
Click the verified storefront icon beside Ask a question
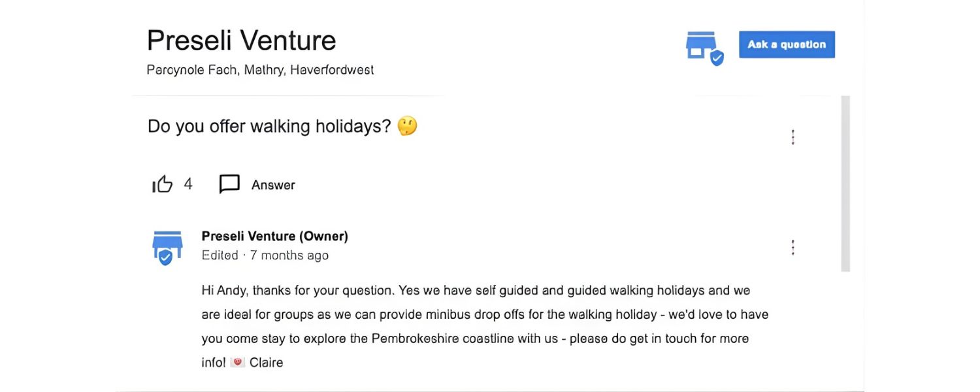(x=702, y=47)
